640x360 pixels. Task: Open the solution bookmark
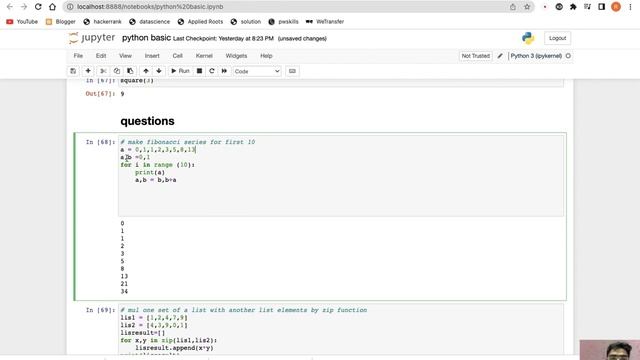pyautogui.click(x=246, y=22)
